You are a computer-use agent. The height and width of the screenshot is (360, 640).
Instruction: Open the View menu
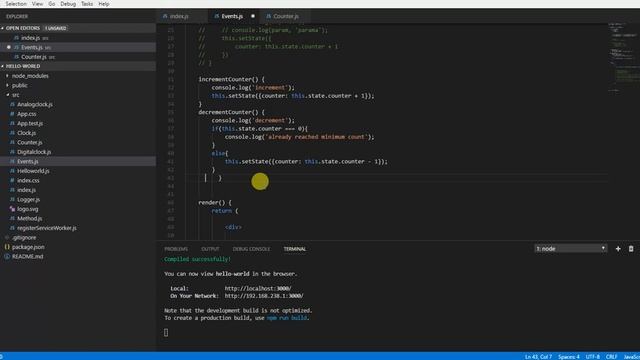click(x=37, y=4)
